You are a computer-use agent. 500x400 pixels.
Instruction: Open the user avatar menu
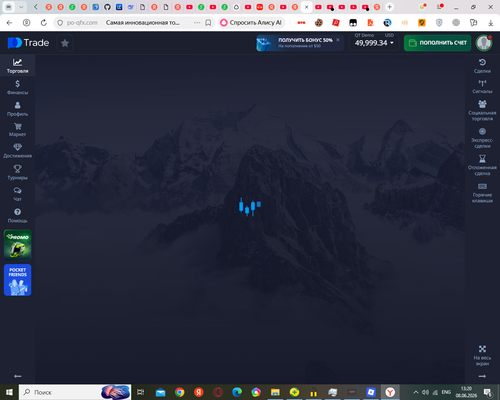pos(484,43)
